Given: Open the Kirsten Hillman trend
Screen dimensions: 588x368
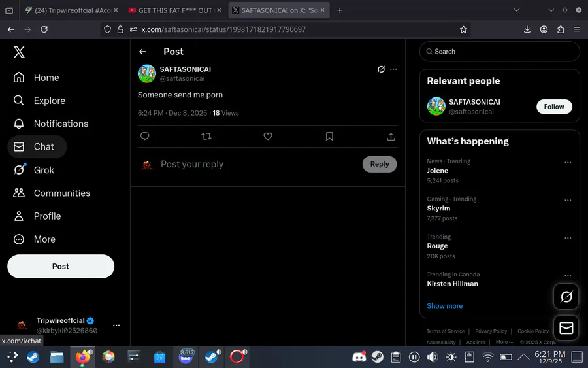Looking at the screenshot, I should 452,284.
